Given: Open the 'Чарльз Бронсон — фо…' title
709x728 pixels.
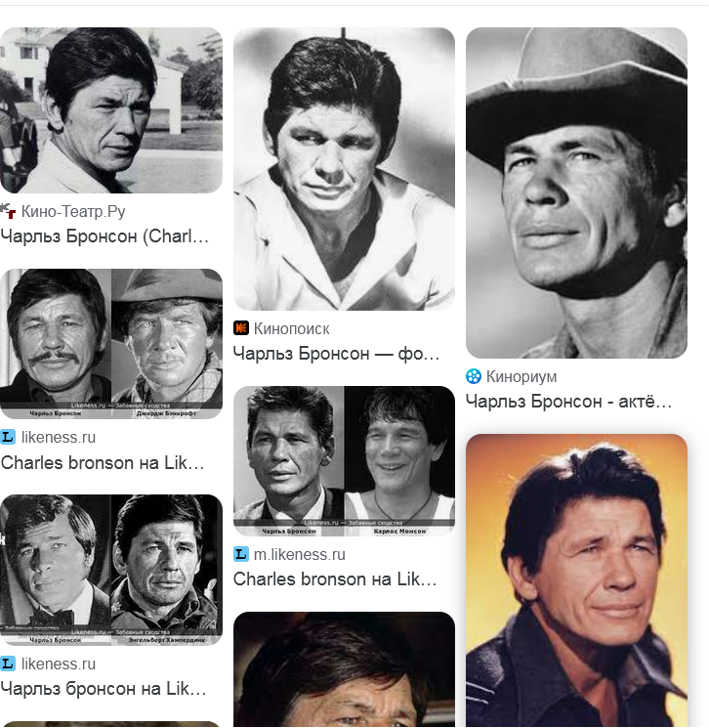Looking at the screenshot, I should 336,354.
